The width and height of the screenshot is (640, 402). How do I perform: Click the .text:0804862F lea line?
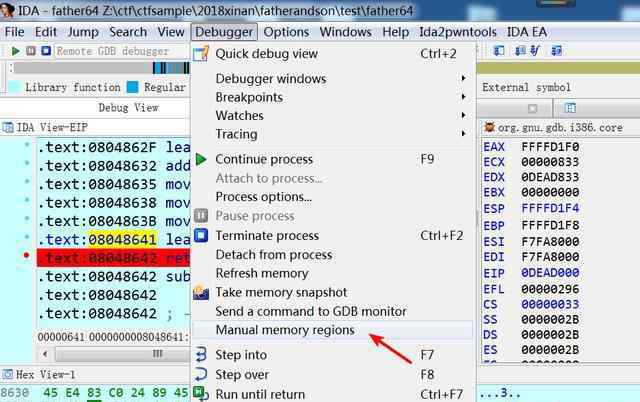pyautogui.click(x=114, y=147)
